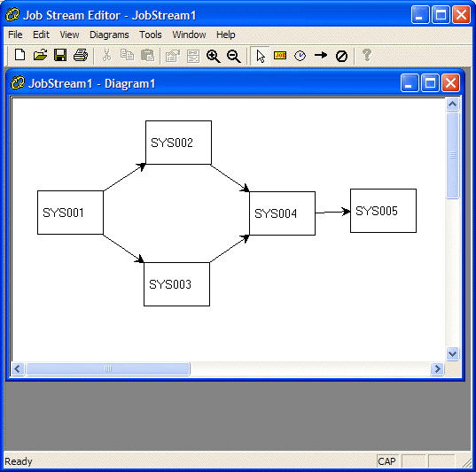This screenshot has height=472, width=476.
Task: Select the JOB tool icon
Action: 280,56
